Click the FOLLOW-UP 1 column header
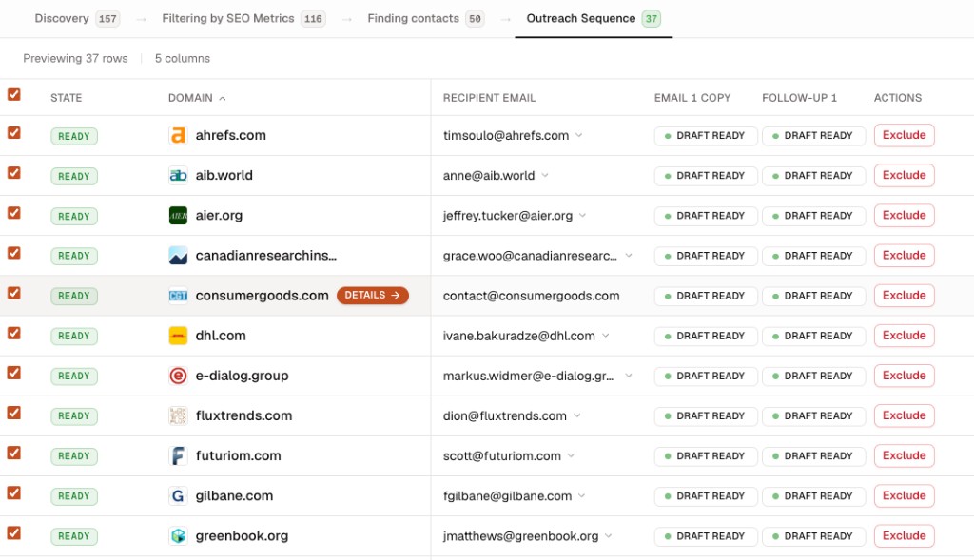 tap(799, 98)
